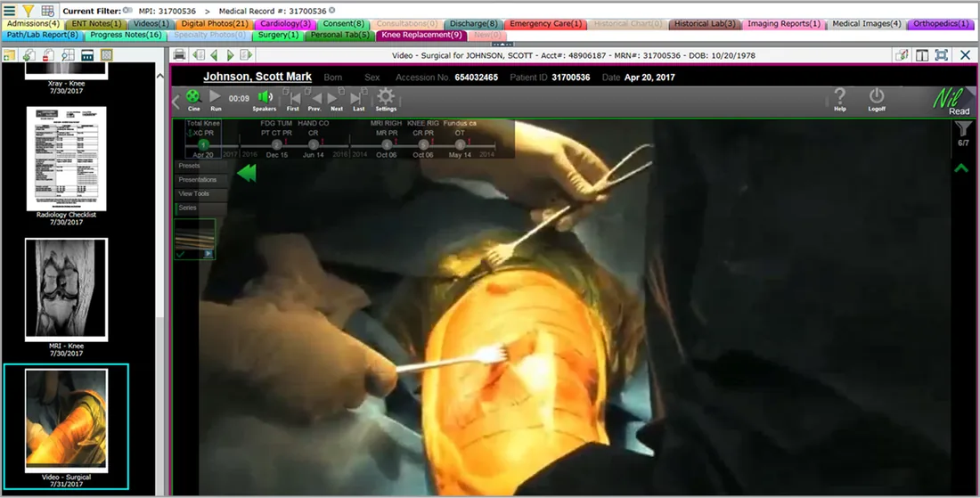
Task: Open Radiology Checklist thumbnail
Action: tap(66, 165)
